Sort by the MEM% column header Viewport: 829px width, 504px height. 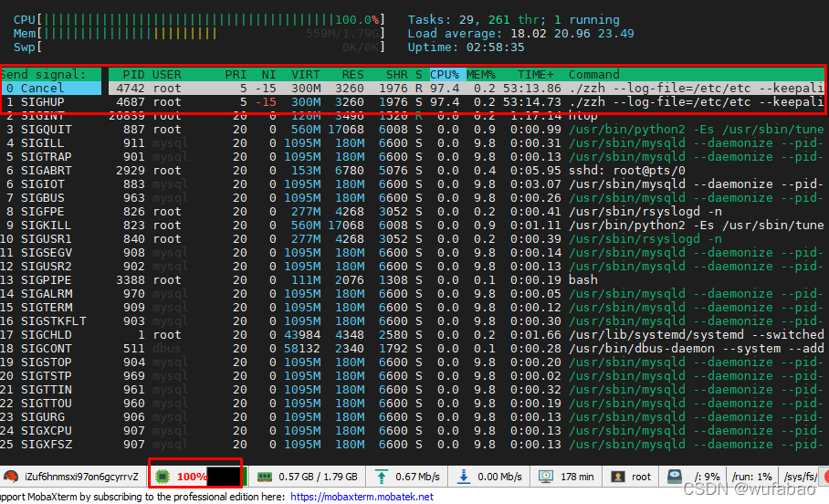(480, 75)
